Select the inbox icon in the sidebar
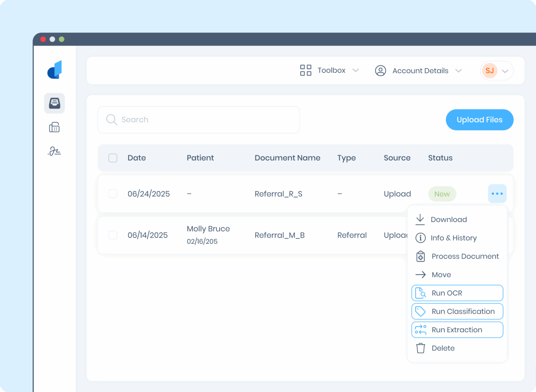 [x=54, y=103]
